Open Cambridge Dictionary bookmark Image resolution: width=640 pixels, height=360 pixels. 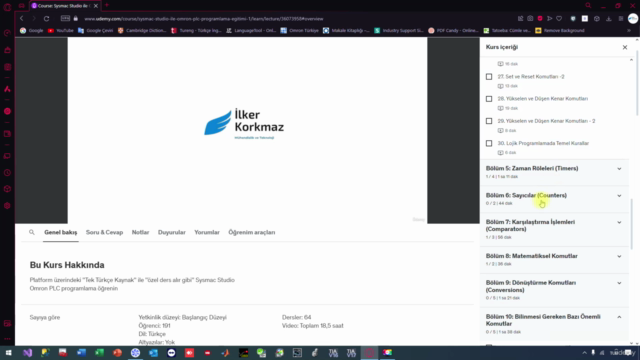(x=142, y=31)
